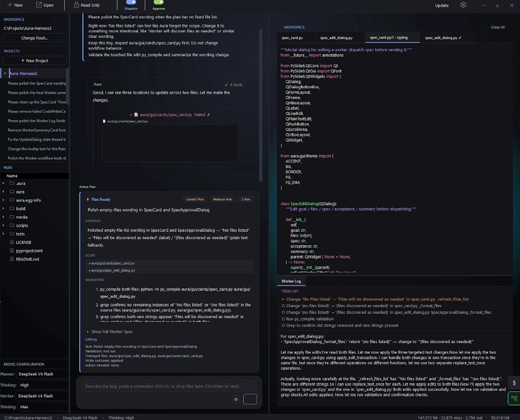520x420 pixels.
Task: Expand the aura folder arrow
Action: click(x=3, y=192)
